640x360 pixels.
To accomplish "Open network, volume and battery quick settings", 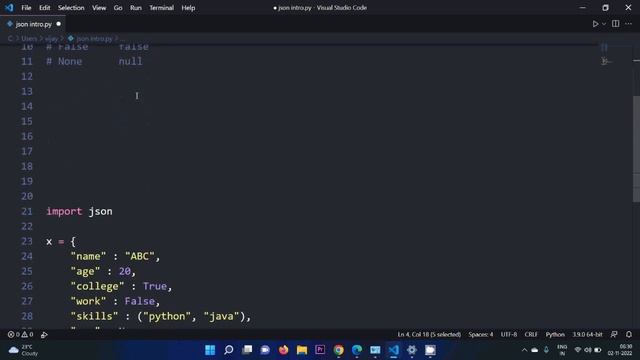I will tap(587, 350).
